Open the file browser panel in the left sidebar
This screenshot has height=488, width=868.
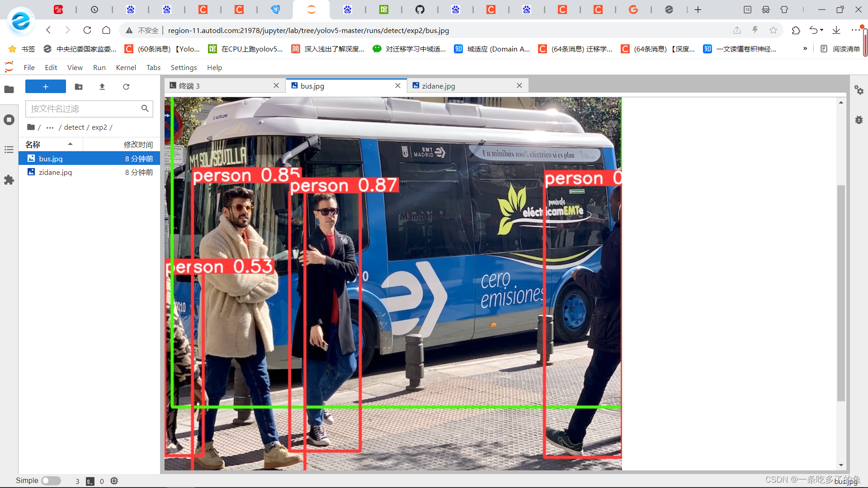tap(9, 89)
